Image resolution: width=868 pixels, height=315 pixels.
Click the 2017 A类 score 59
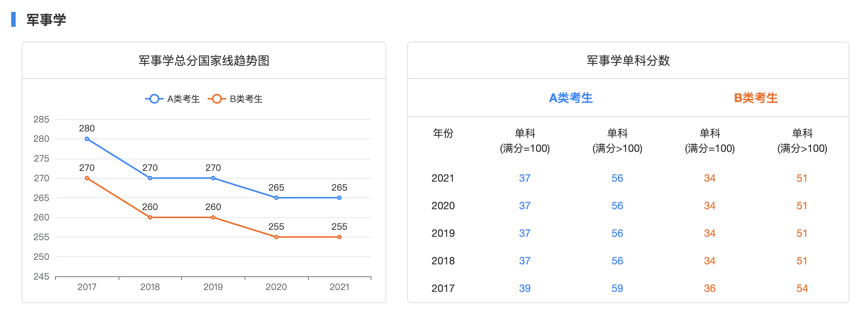pyautogui.click(x=617, y=289)
